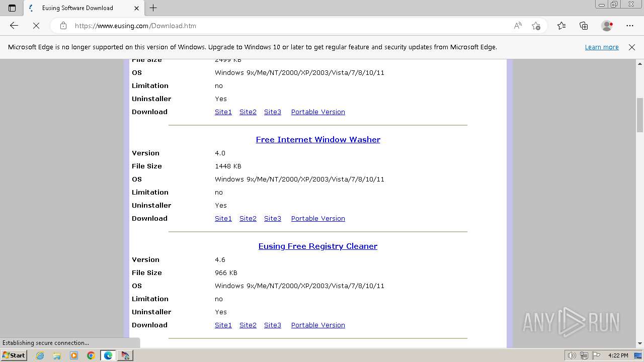Select Microsoft Edge taskbar button

[x=108, y=355]
